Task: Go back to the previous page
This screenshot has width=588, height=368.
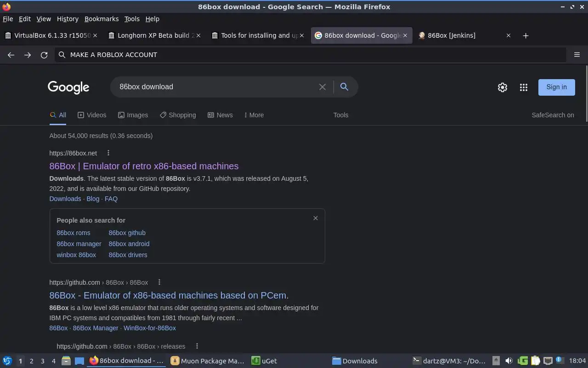Action: pos(11,55)
